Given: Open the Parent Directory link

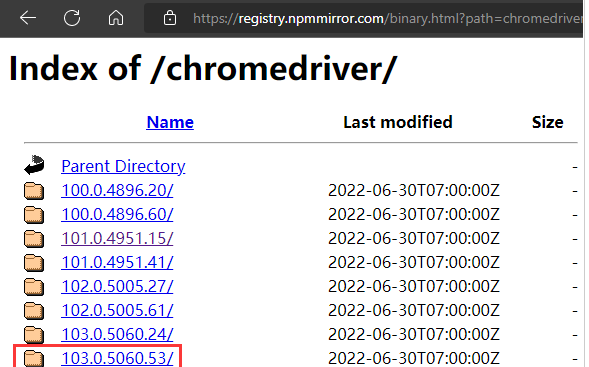Looking at the screenshot, I should pyautogui.click(x=123, y=166).
